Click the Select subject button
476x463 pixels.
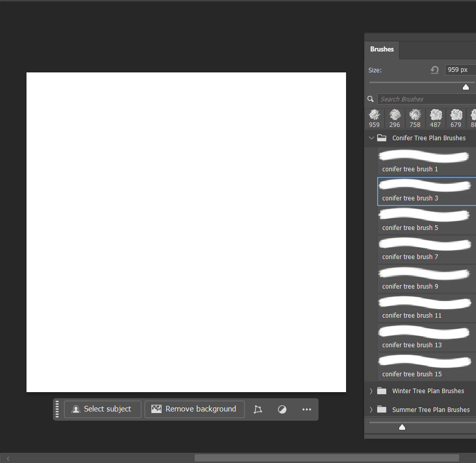(x=102, y=409)
